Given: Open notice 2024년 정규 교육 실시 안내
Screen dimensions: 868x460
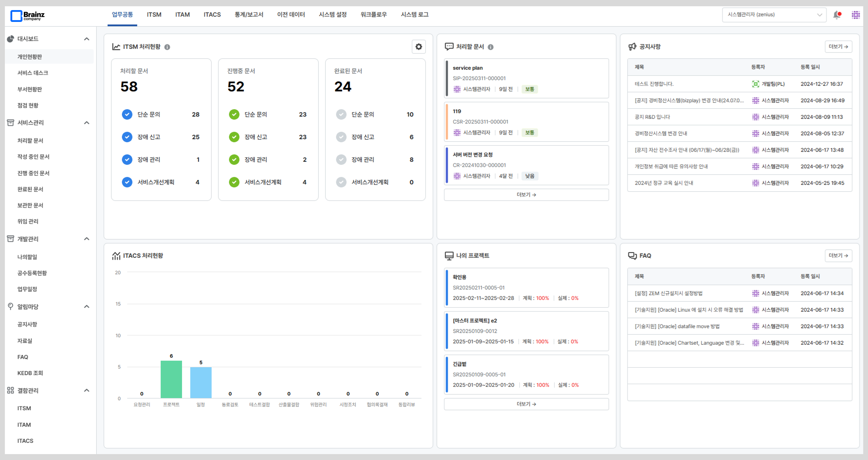Looking at the screenshot, I should pos(664,183).
